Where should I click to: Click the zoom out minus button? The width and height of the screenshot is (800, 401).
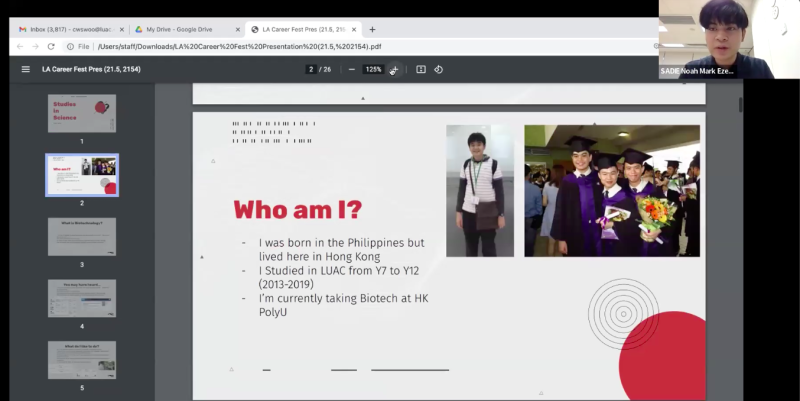pos(352,69)
